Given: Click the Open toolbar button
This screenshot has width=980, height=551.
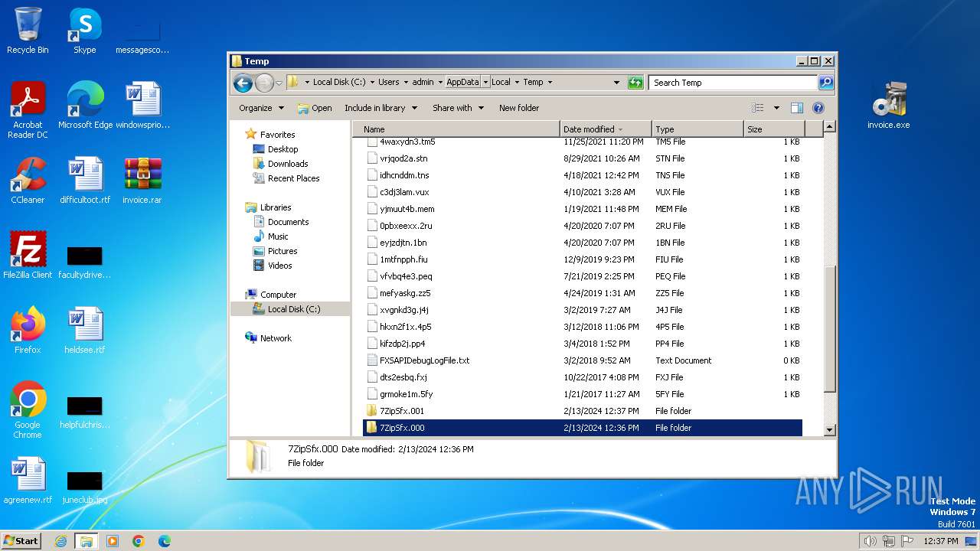Looking at the screenshot, I should pyautogui.click(x=315, y=108).
